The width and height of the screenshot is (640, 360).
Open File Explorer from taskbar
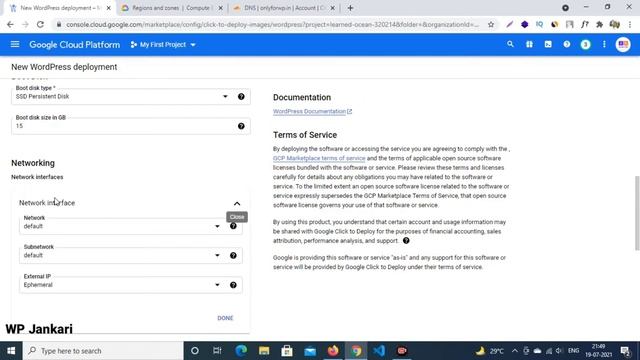tap(264, 351)
